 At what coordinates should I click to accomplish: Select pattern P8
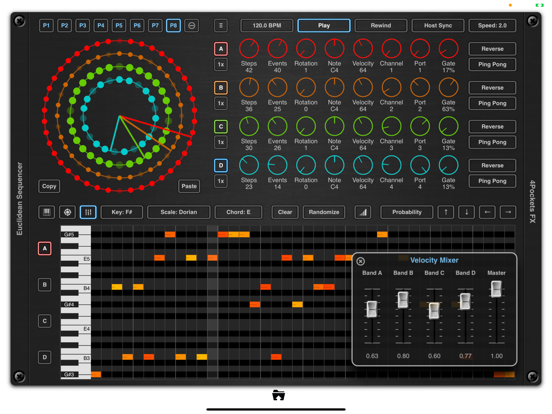(x=173, y=25)
